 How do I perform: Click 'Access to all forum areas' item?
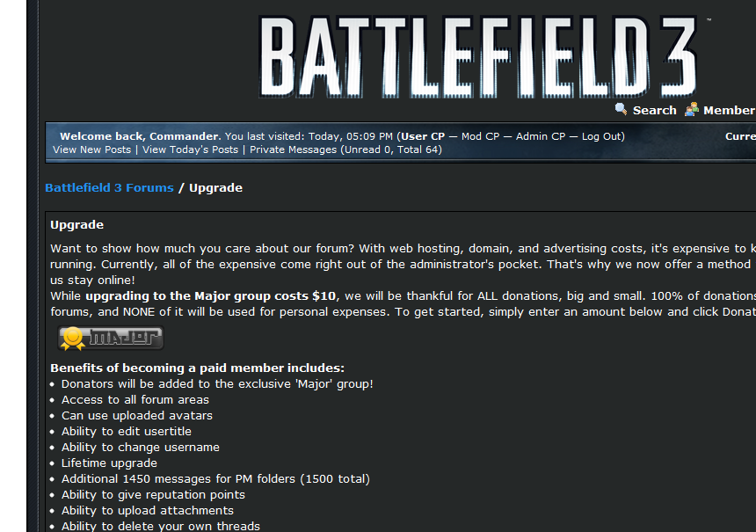[x=135, y=400]
